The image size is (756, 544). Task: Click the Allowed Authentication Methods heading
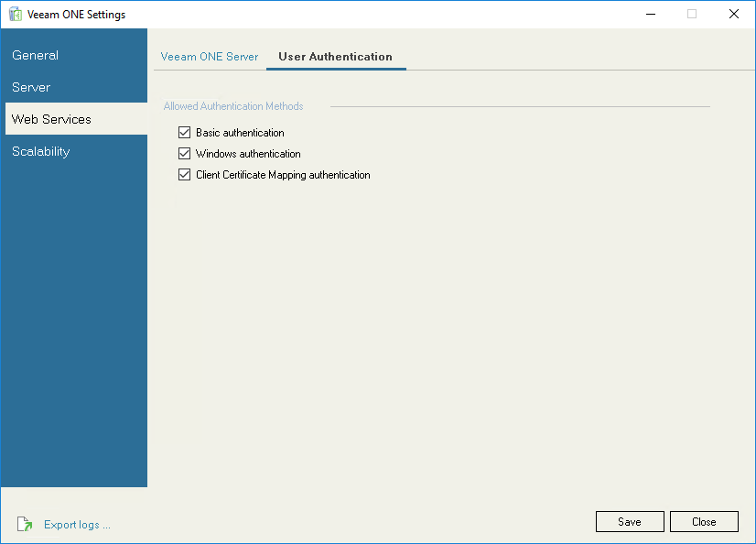coord(233,106)
